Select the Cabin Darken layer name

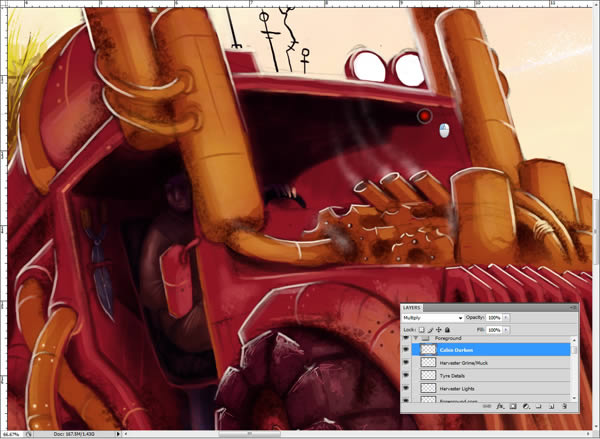pyautogui.click(x=456, y=350)
